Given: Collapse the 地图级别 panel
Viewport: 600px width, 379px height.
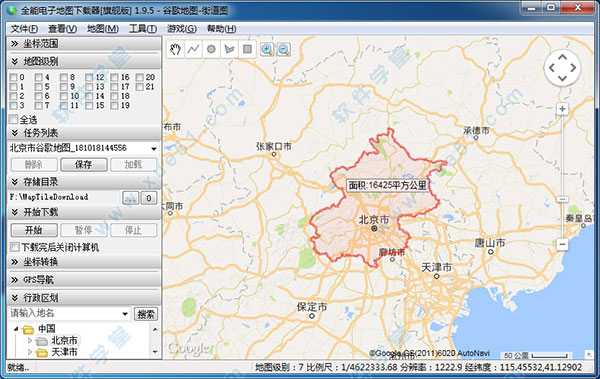Looking at the screenshot, I should point(84,61).
